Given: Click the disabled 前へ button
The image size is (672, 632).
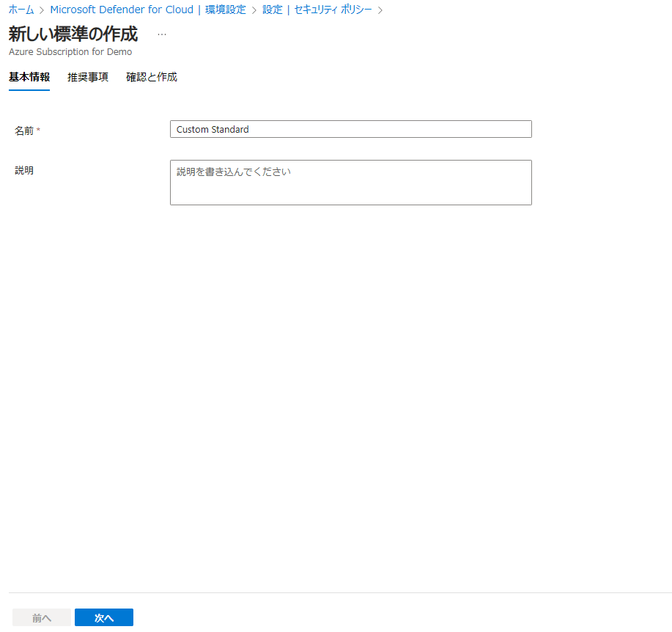Looking at the screenshot, I should (x=42, y=617).
